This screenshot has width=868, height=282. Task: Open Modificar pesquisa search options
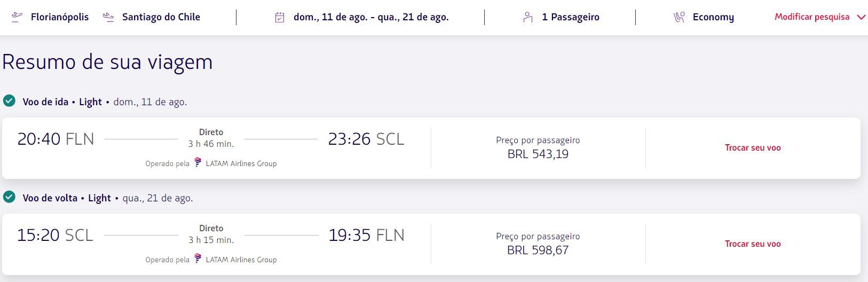click(x=812, y=17)
